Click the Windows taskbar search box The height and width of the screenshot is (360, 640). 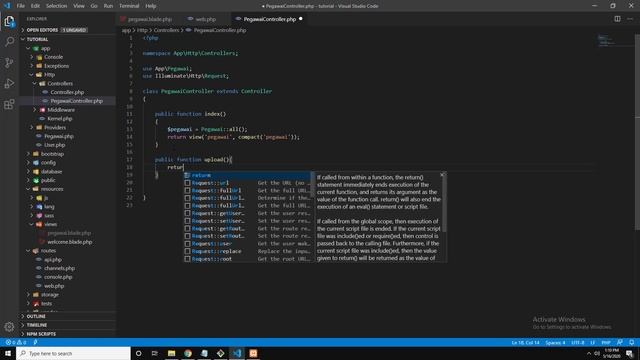[73, 353]
